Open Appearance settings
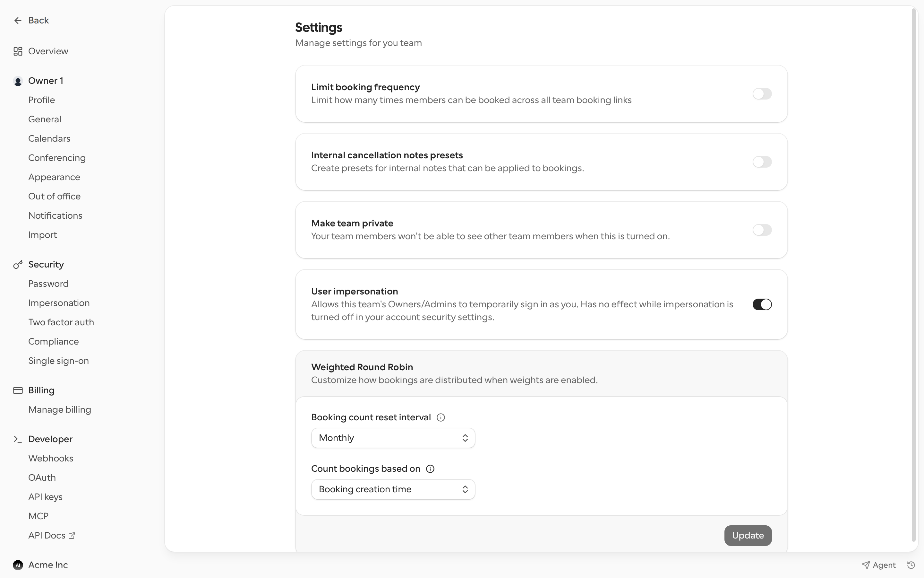Viewport: 924px width, 578px height. [54, 177]
